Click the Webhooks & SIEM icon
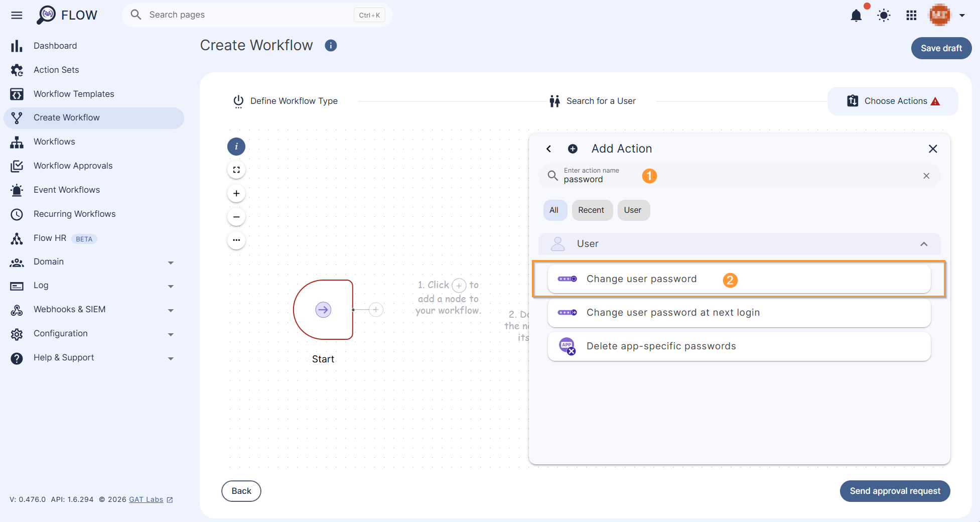The image size is (980, 522). point(17,310)
